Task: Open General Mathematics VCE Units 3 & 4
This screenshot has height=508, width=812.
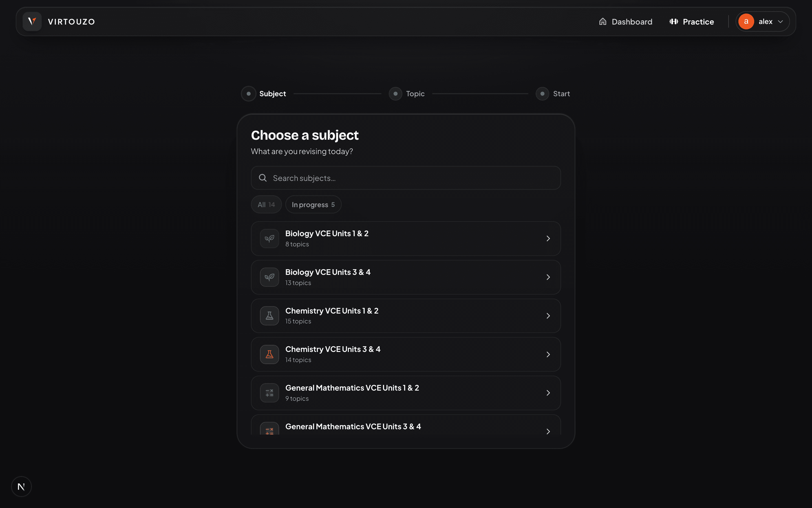Action: tap(406, 425)
